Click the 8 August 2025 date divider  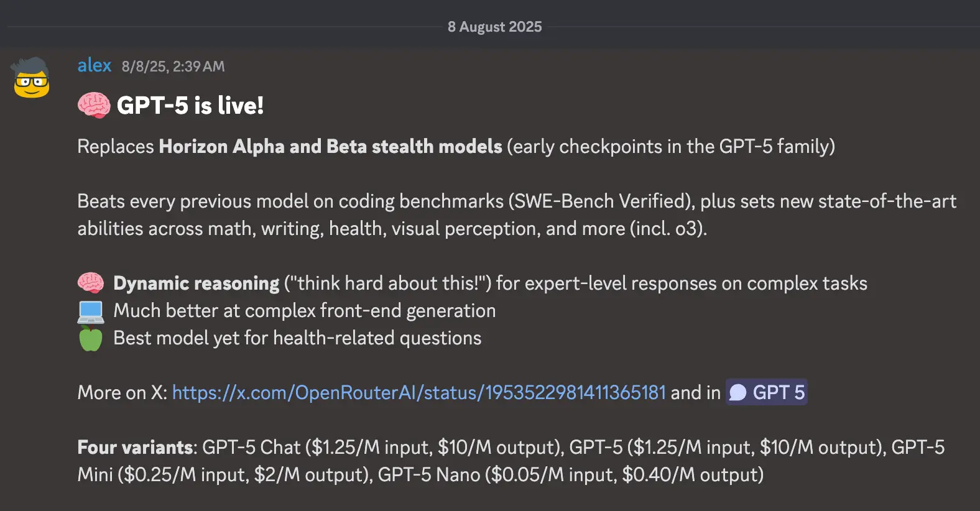494,27
